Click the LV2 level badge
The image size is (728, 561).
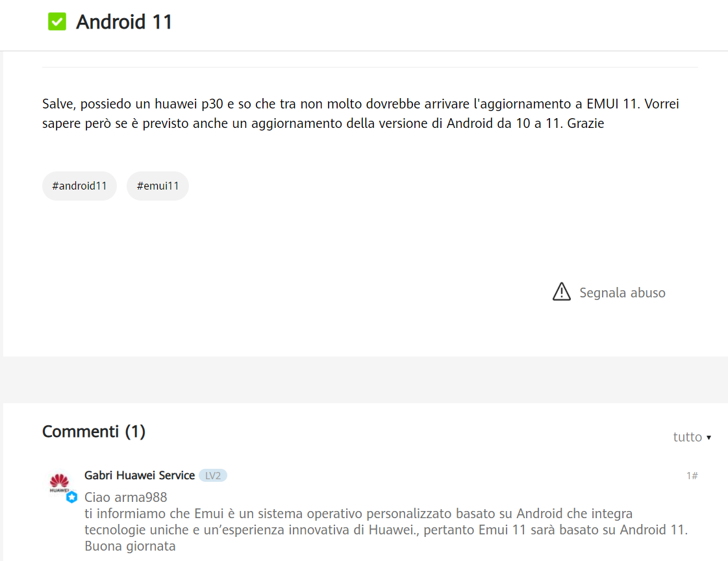[x=213, y=476]
